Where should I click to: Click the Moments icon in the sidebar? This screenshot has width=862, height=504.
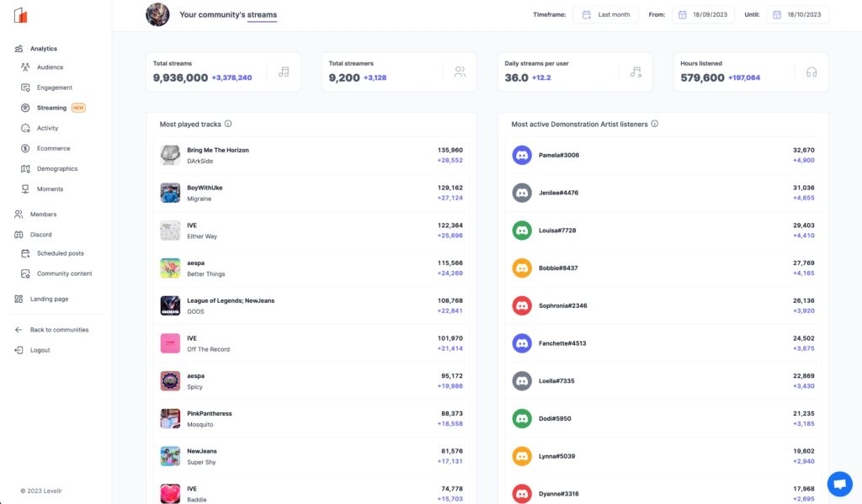(24, 188)
